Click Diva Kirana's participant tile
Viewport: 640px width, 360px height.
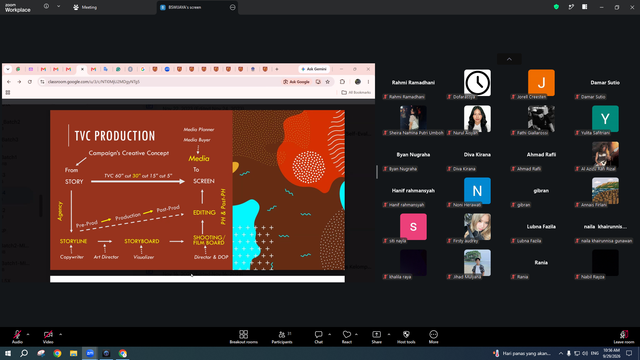(477, 156)
